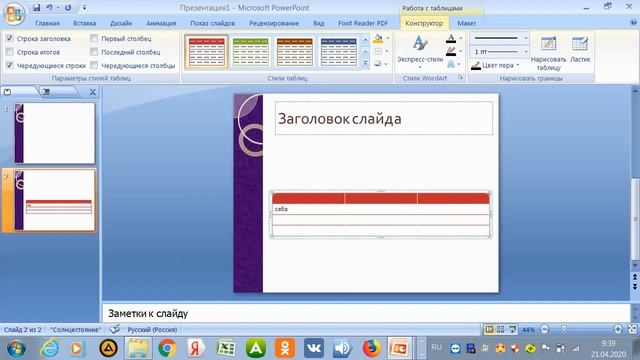Select the green table style swatch
Screen dimensions: 640x360
coord(251,52)
